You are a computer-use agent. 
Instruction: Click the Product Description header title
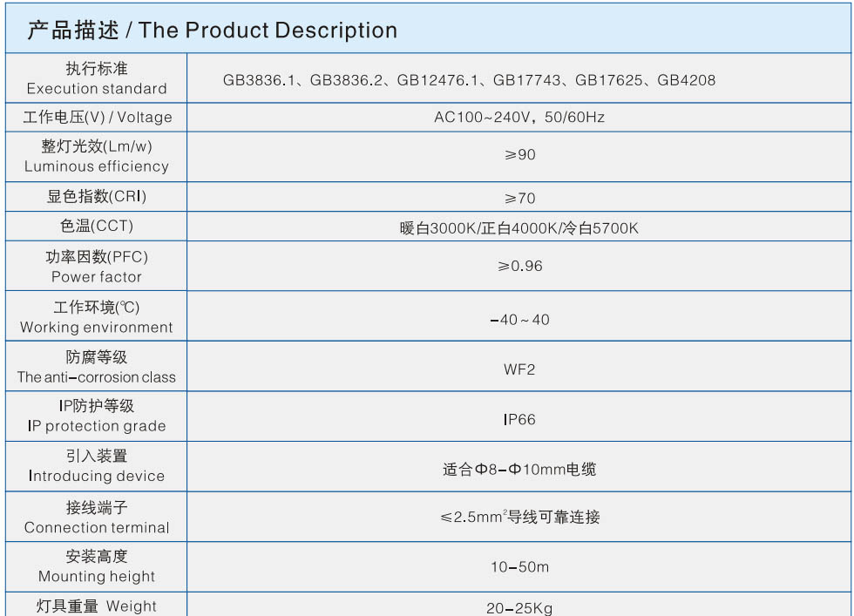click(212, 30)
